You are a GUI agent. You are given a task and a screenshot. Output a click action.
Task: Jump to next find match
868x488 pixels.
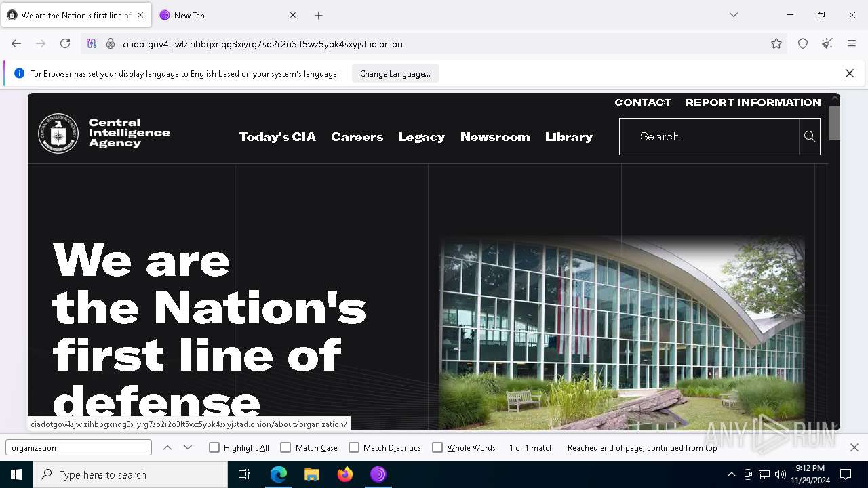pyautogui.click(x=188, y=447)
